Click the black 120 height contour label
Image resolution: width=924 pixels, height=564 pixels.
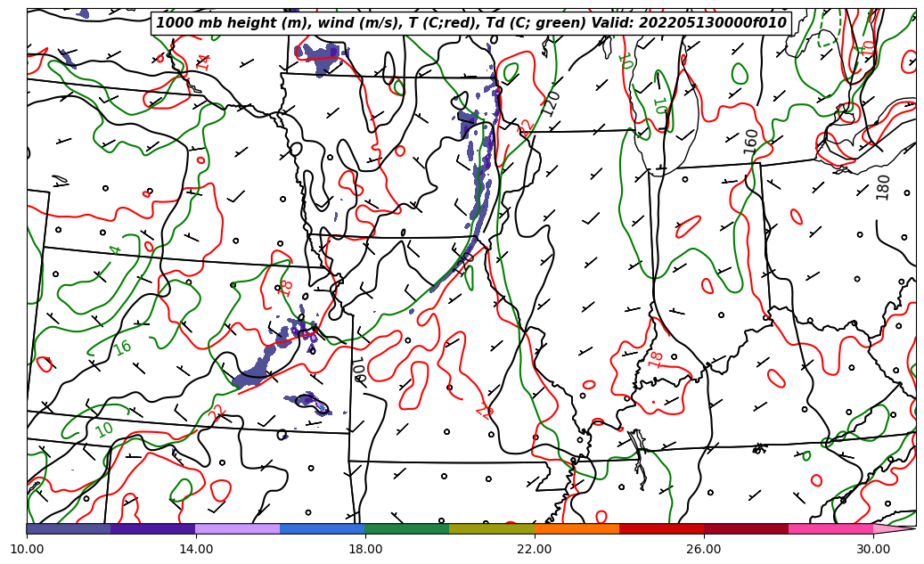coord(552,103)
